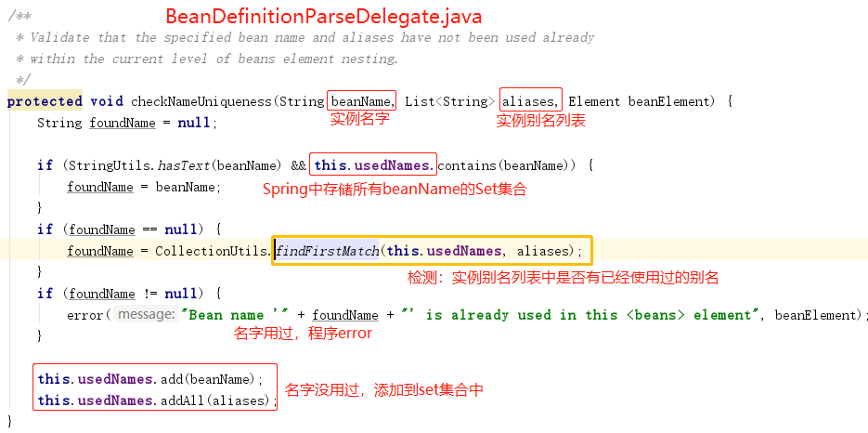Click the hasText method call
Viewport: 868px width, 433px height.
[185, 165]
